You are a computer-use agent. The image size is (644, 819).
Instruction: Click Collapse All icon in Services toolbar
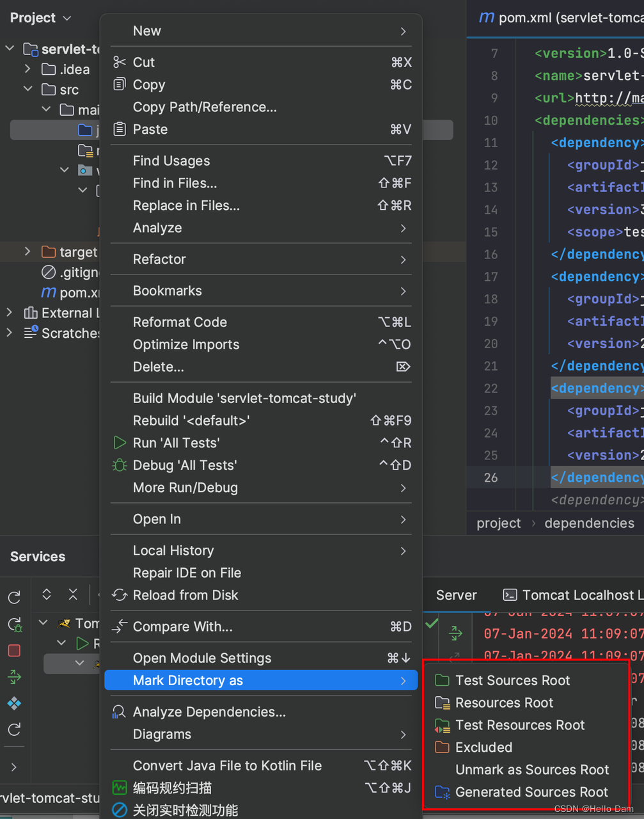coord(73,594)
